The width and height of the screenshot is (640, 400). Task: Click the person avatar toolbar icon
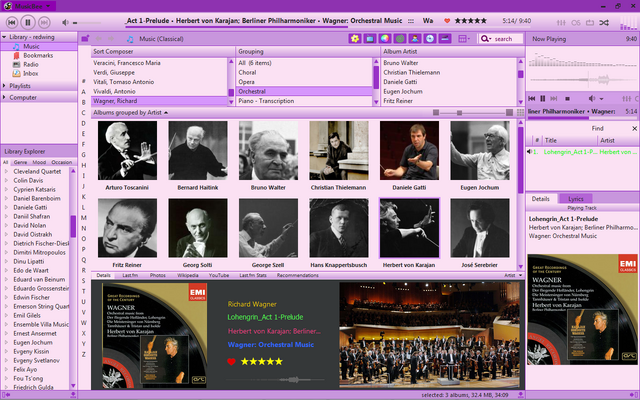(x=415, y=39)
